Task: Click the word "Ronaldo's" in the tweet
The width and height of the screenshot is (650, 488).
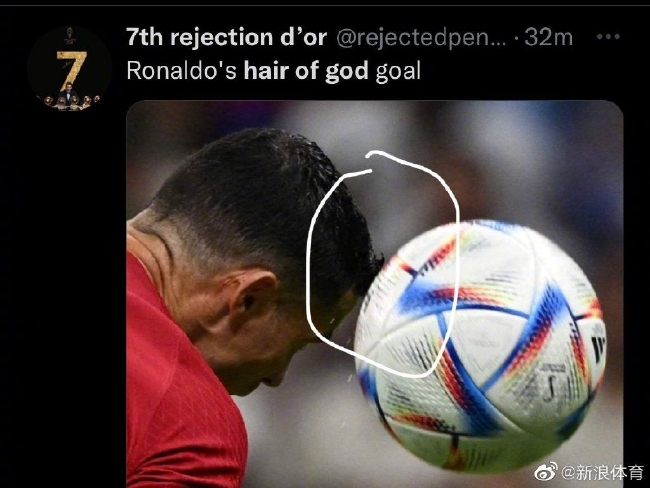Action: (x=182, y=70)
